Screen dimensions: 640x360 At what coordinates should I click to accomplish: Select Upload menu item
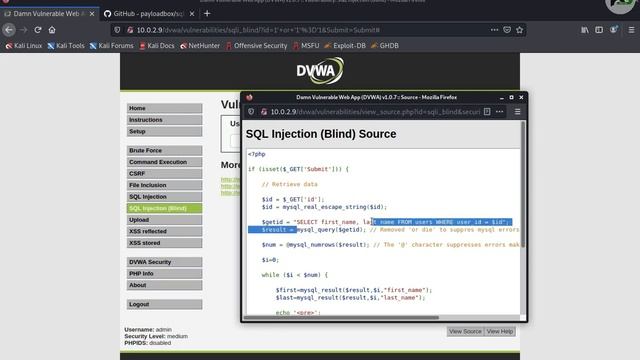[x=164, y=220]
